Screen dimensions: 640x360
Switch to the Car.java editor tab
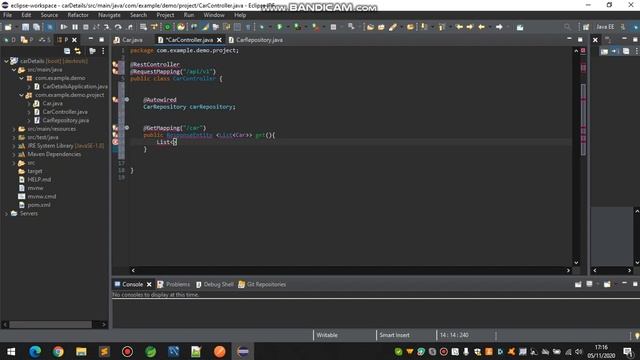(132, 40)
